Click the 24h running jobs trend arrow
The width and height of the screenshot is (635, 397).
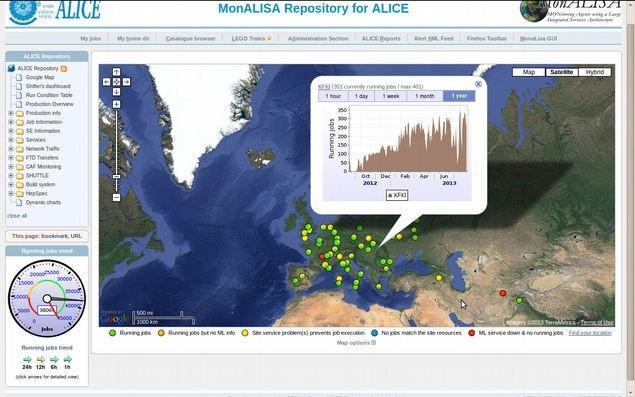27,359
